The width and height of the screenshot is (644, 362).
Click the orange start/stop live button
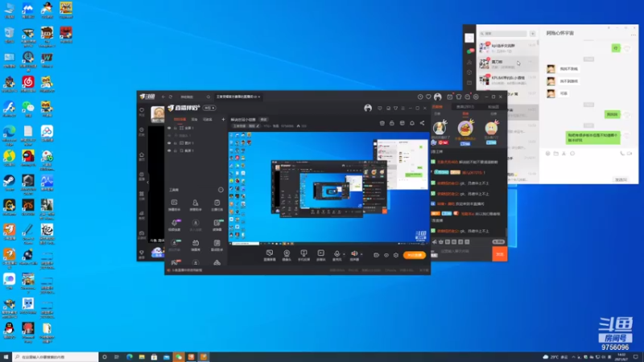[x=415, y=255]
